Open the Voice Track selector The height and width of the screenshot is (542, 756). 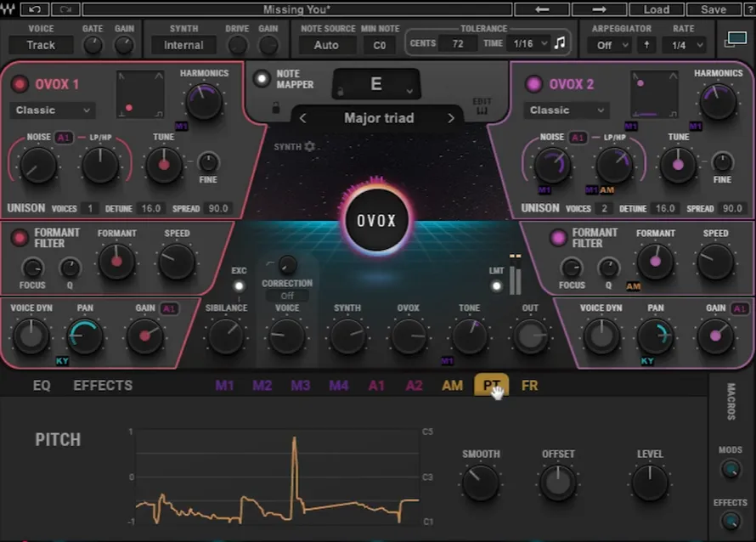41,45
